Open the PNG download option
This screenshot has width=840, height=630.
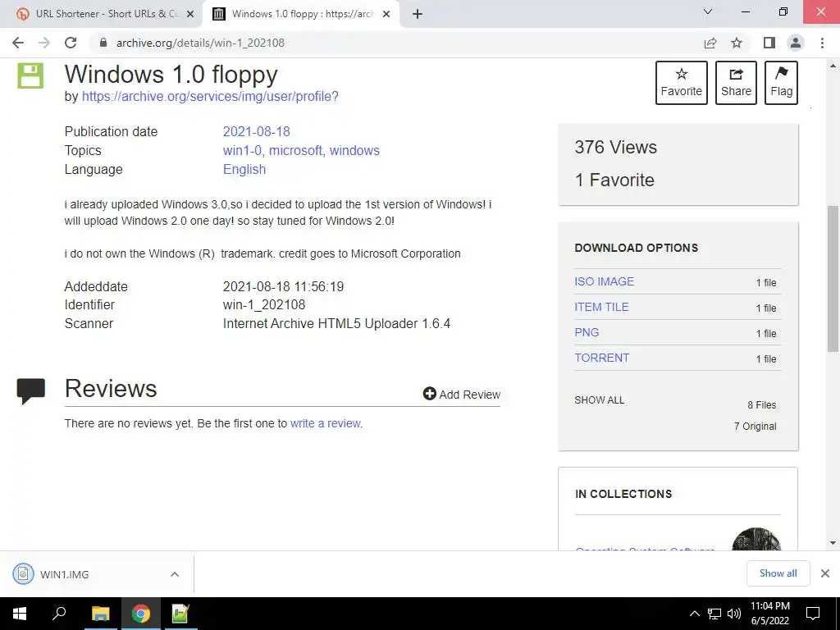587,332
